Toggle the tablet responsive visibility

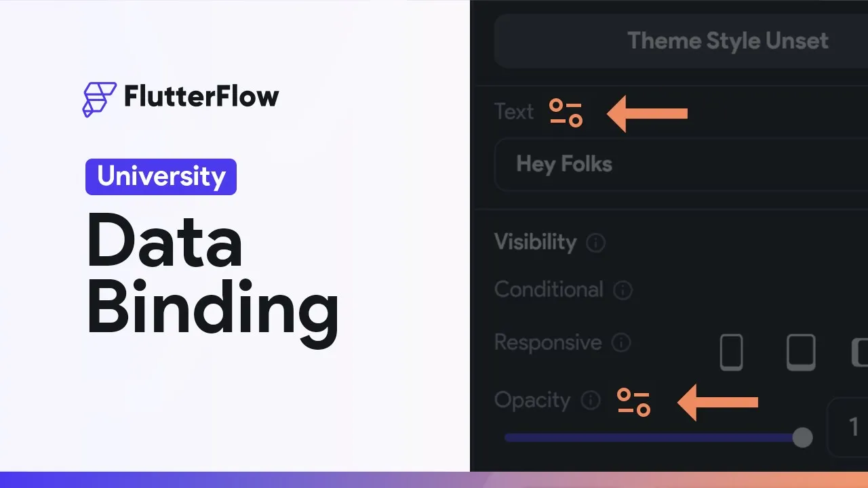(800, 352)
